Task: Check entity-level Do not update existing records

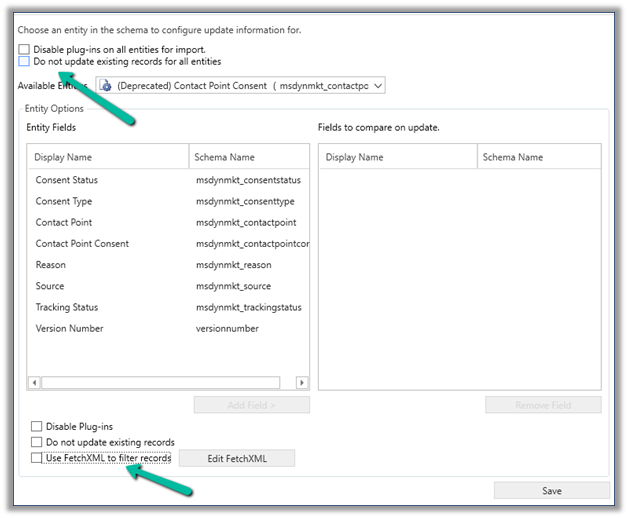Action: click(x=37, y=442)
